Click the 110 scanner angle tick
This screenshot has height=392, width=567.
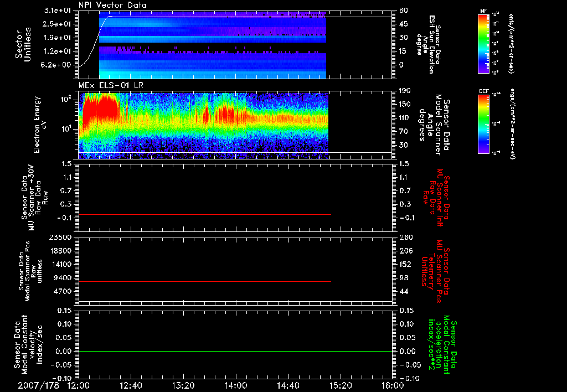405,118
